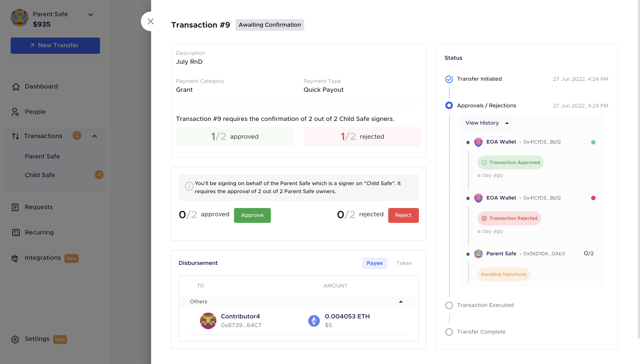The image size is (640, 364).
Task: Open Settings in sidebar
Action: pyautogui.click(x=37, y=339)
